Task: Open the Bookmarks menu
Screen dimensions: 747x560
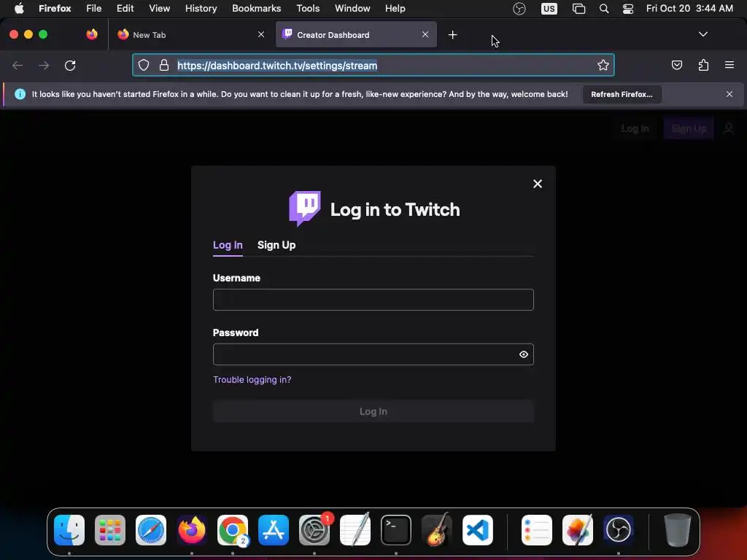Action: pyautogui.click(x=256, y=9)
